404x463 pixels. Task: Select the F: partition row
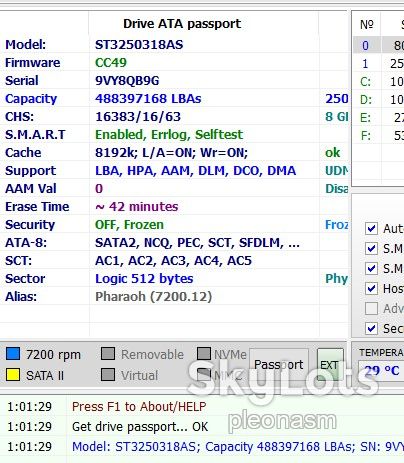coord(379,135)
